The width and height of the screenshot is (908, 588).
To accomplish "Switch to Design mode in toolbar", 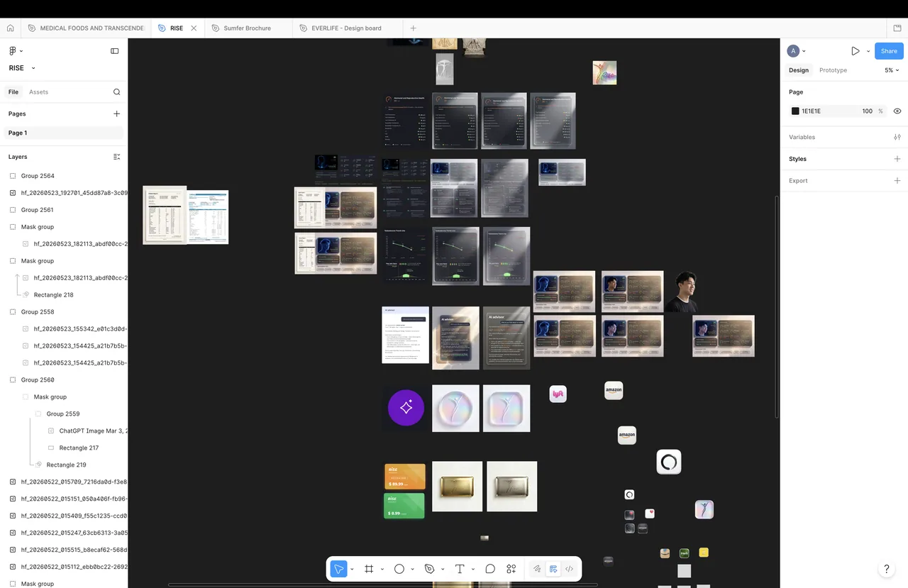I will [553, 569].
